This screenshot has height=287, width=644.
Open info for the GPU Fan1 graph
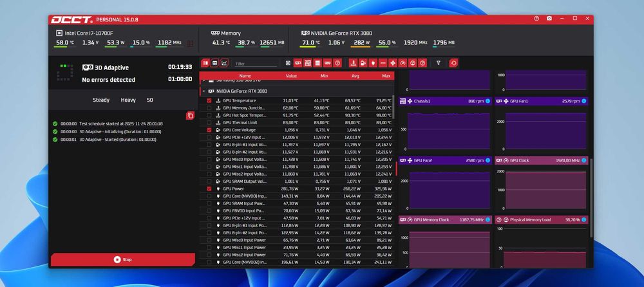[x=583, y=101]
